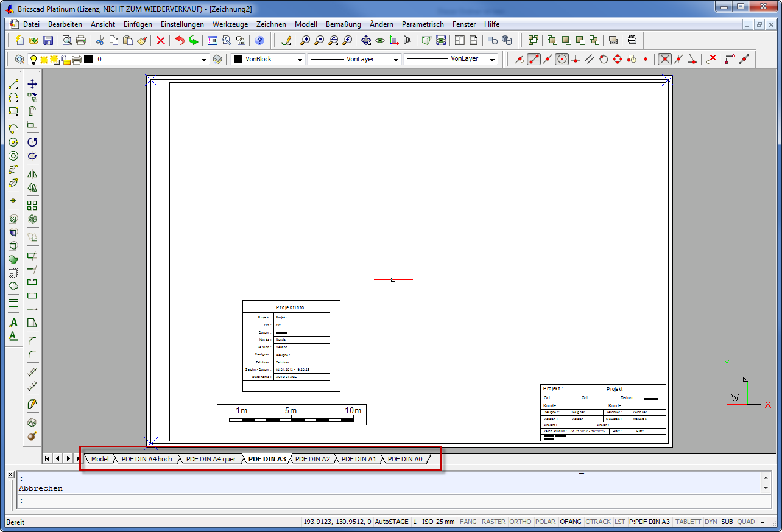Toggle ORTHO mode in status bar

[521, 522]
